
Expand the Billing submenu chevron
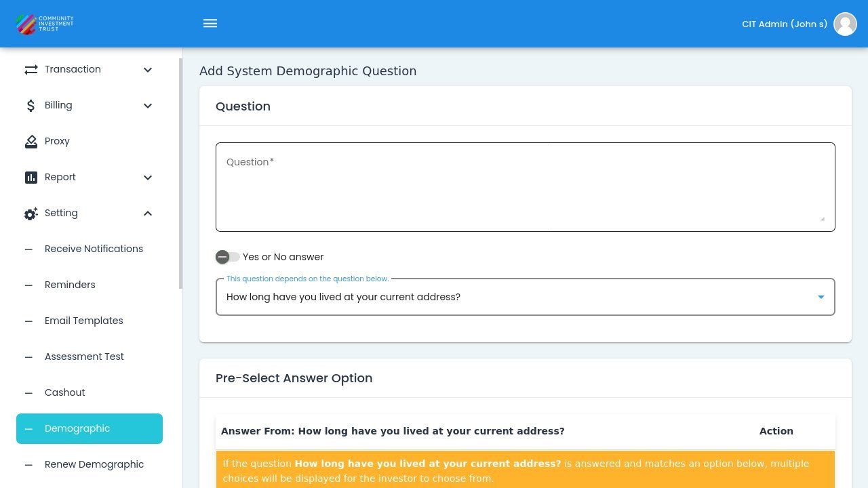coord(148,106)
